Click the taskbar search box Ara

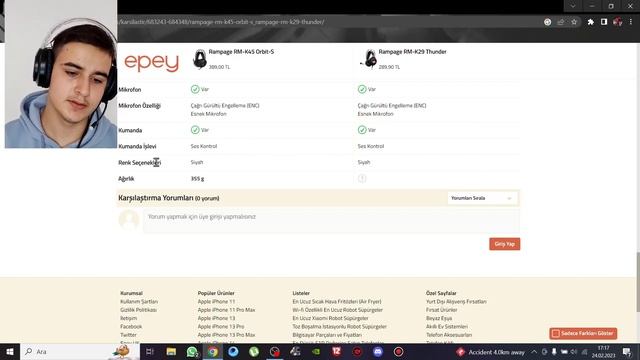coord(80,351)
